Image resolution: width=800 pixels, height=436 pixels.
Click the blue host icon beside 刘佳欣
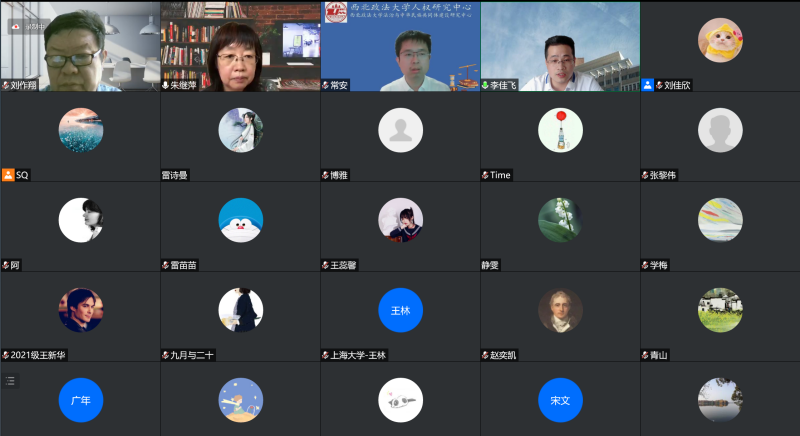[x=648, y=86]
